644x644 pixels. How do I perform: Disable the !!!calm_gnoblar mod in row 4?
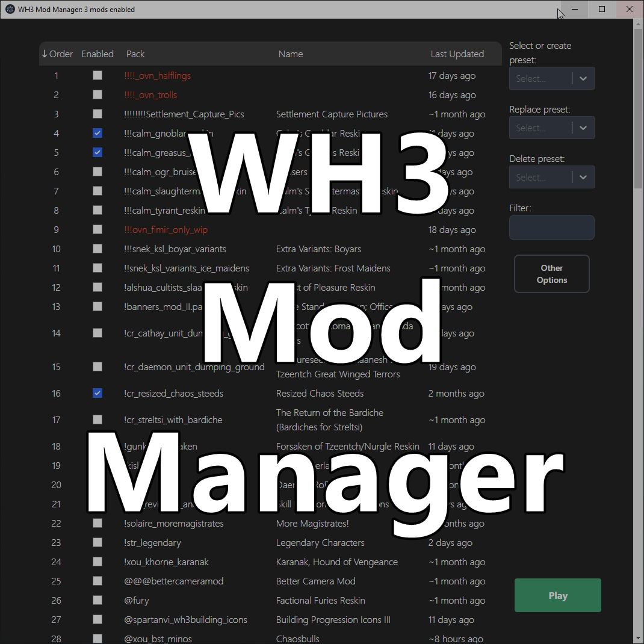pos(98,133)
